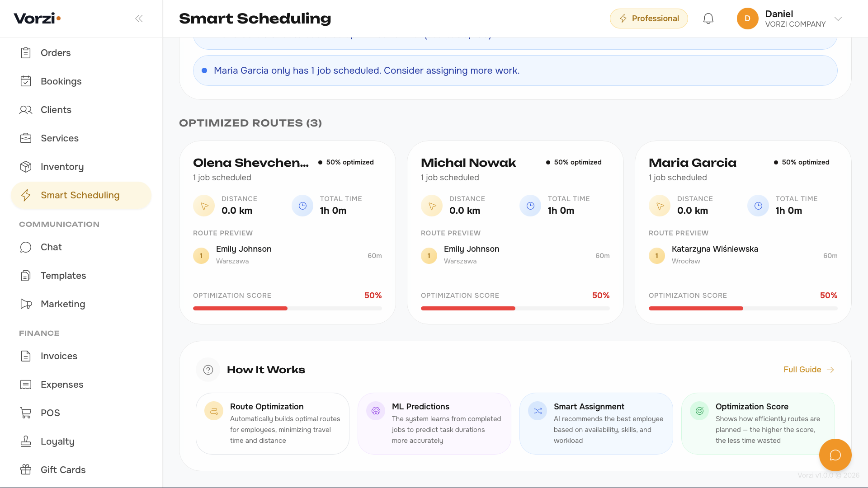Click the Services briefcase icon
This screenshot has height=488, width=868.
(x=26, y=138)
